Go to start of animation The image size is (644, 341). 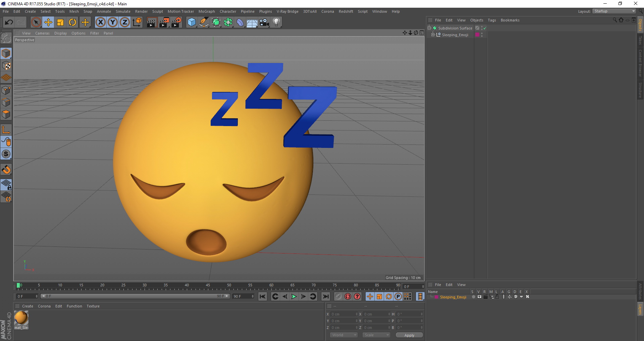(263, 296)
